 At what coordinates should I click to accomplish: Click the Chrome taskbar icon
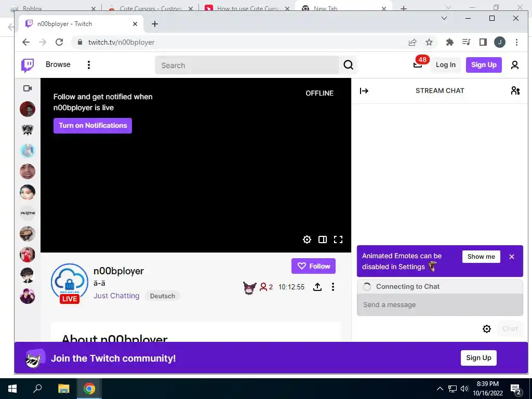89,389
